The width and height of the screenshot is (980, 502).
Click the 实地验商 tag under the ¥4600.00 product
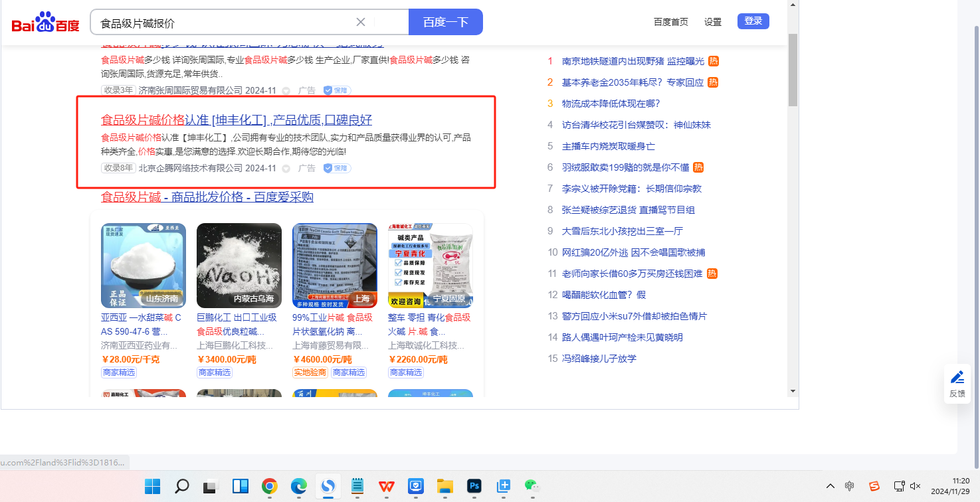310,373
